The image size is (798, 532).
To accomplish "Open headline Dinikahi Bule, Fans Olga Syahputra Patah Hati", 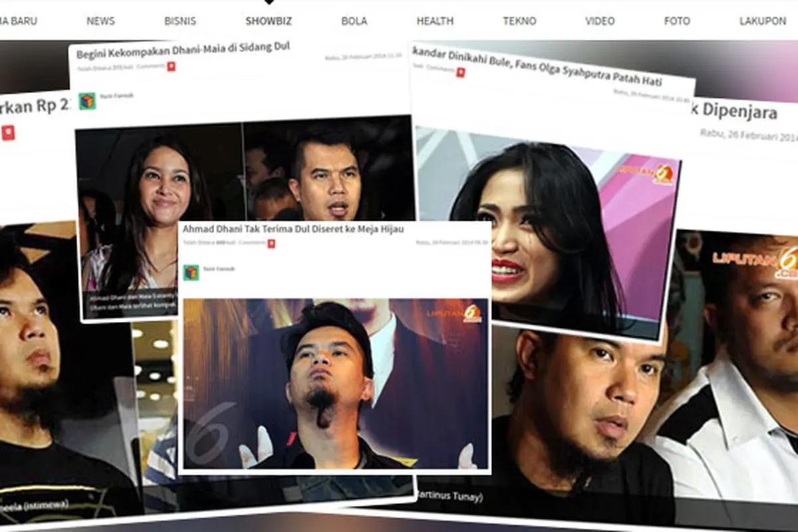I will (537, 67).
